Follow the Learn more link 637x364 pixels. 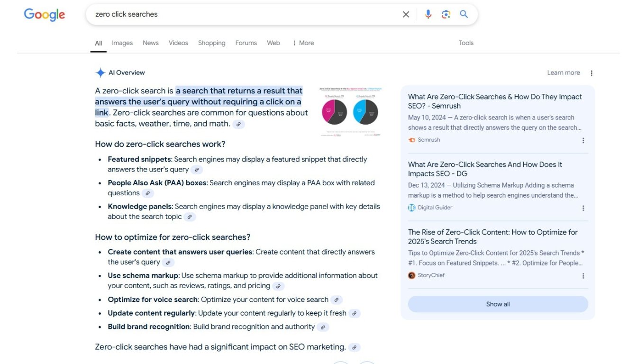click(563, 73)
